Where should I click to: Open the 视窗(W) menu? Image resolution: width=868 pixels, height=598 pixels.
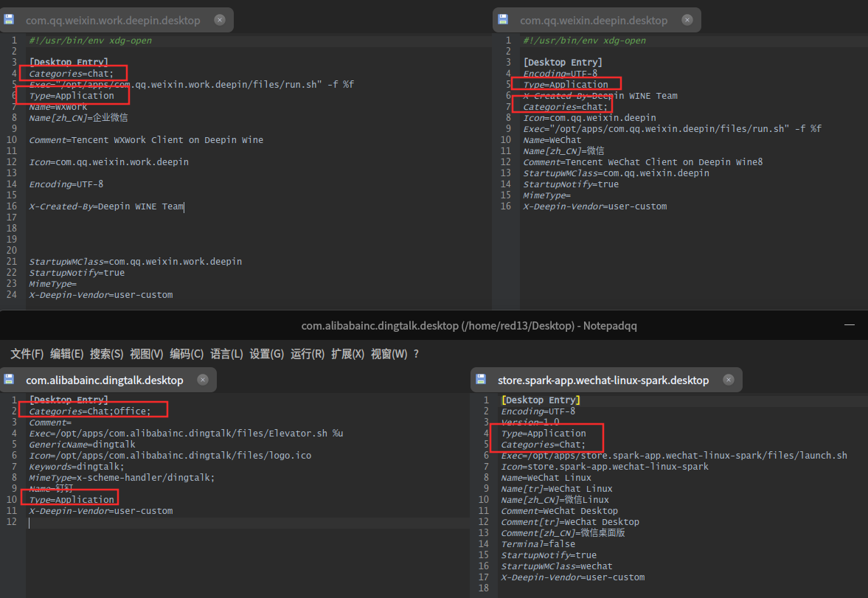(x=389, y=354)
